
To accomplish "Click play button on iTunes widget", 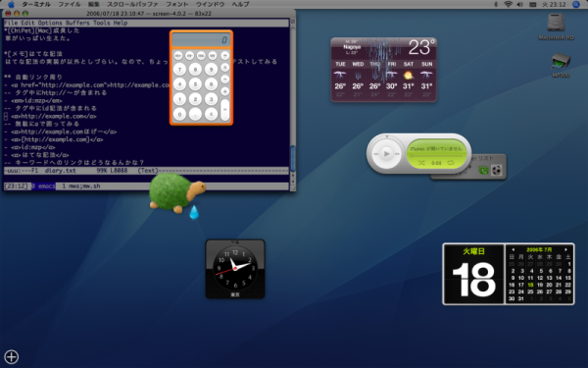I will click(386, 154).
